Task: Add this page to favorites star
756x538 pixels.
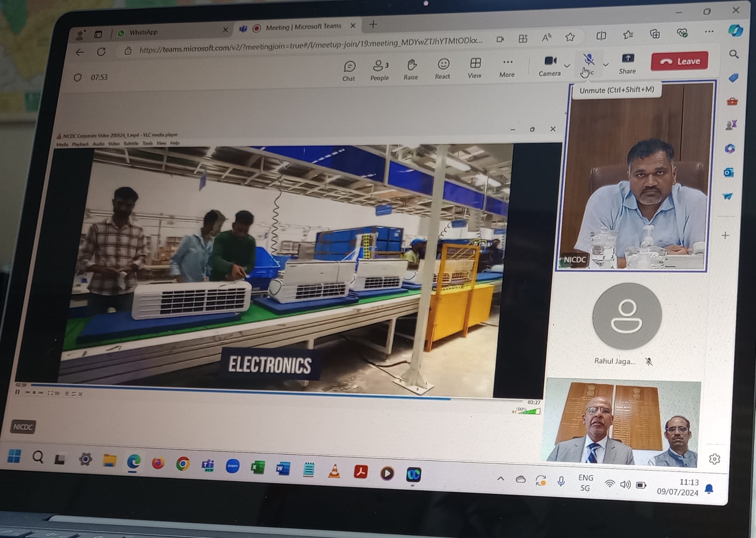Action: (x=570, y=37)
